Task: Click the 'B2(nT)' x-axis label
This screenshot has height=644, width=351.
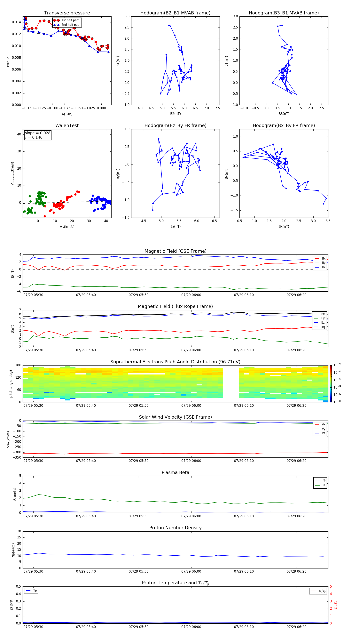Action: 175,114
